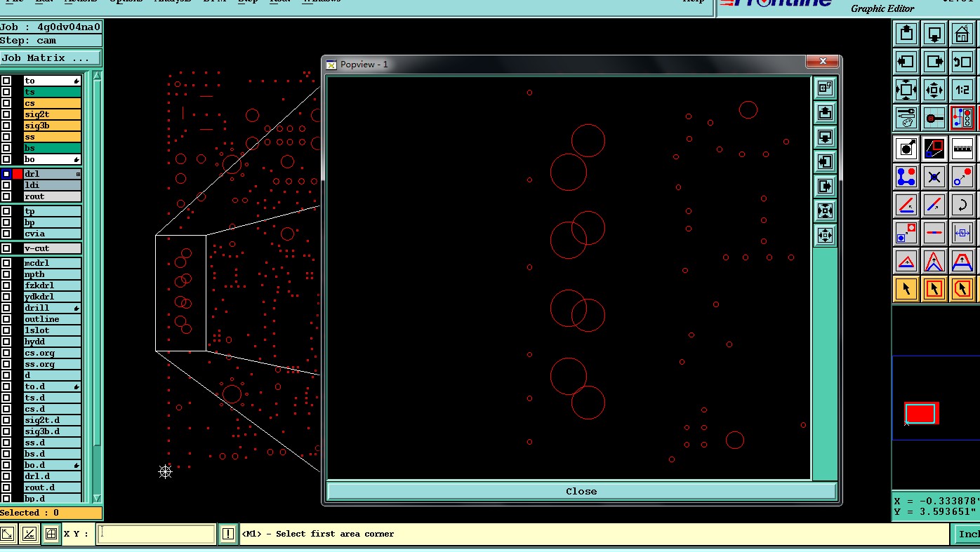Viewport: 980px width, 552px height.
Task: Select the ruler measure tool
Action: coord(962,148)
